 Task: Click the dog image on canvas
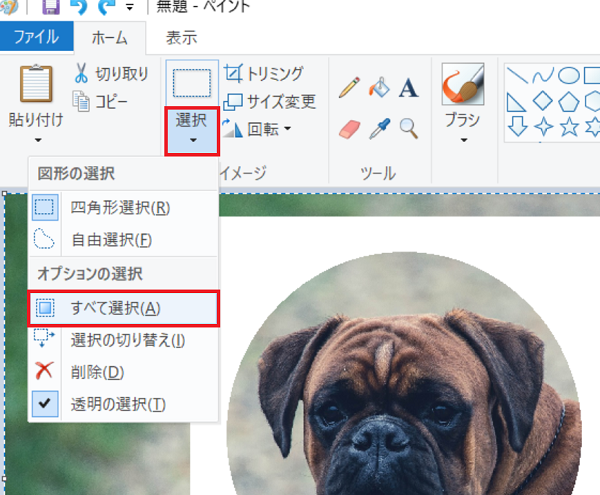(404, 373)
